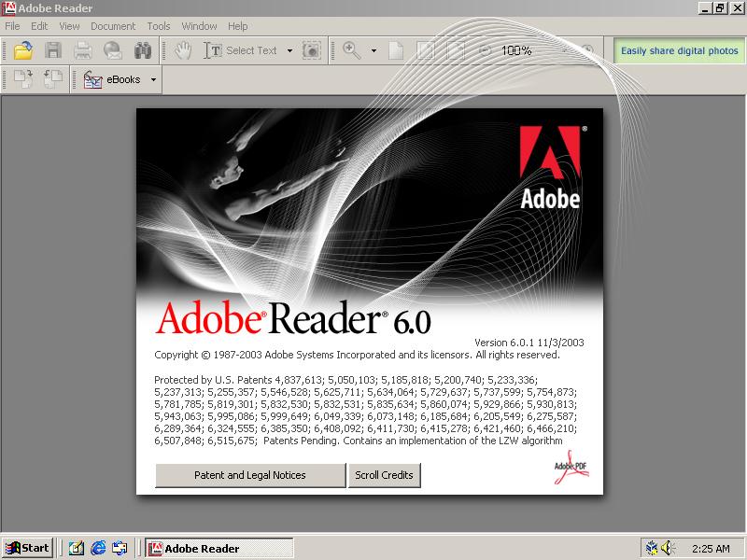The width and height of the screenshot is (747, 560).
Task: Click the Open file folder icon
Action: point(22,50)
